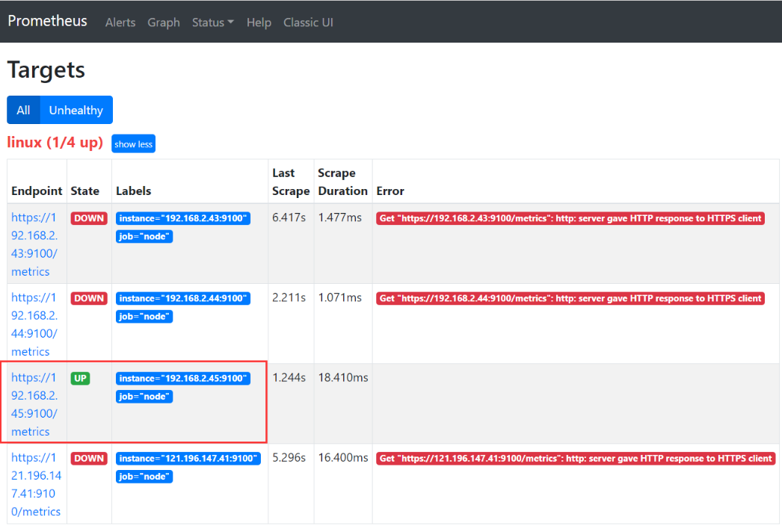Click the UP state badge for 192.168.2.45

point(80,378)
